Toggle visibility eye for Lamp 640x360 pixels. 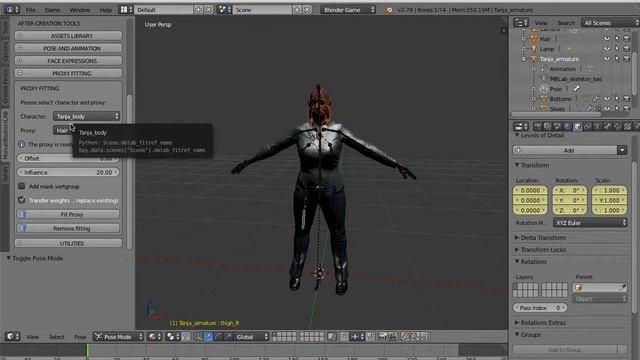(x=607, y=49)
